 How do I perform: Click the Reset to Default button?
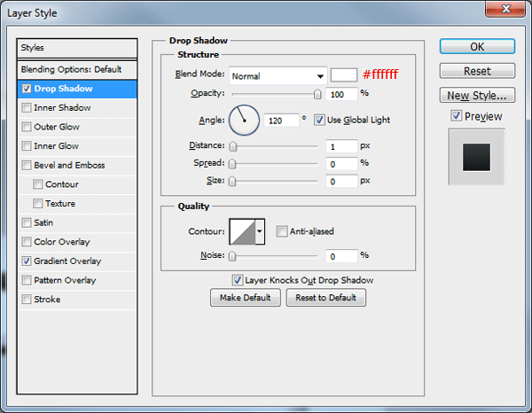(325, 298)
